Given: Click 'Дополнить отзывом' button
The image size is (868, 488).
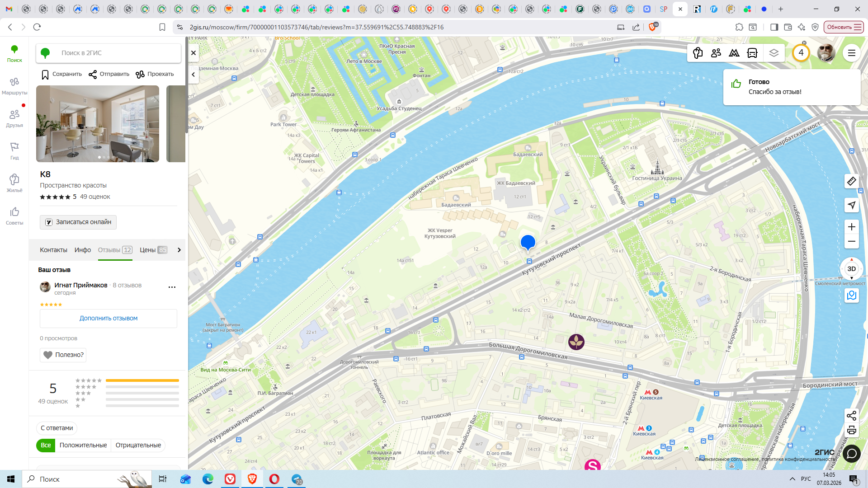Looking at the screenshot, I should [108, 318].
